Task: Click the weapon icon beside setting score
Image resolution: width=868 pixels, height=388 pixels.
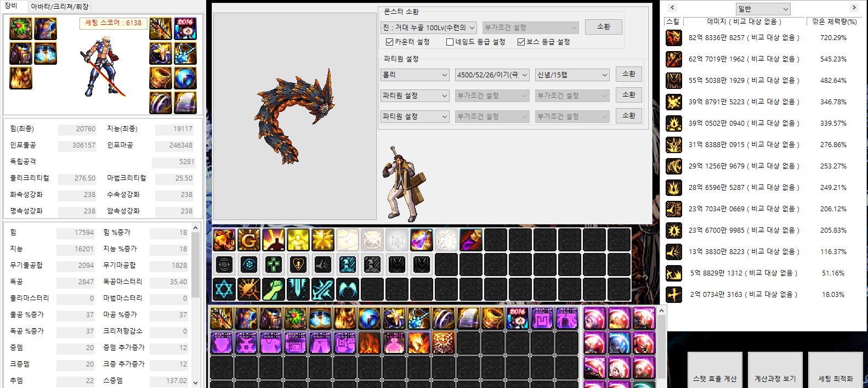Action: pos(161,29)
